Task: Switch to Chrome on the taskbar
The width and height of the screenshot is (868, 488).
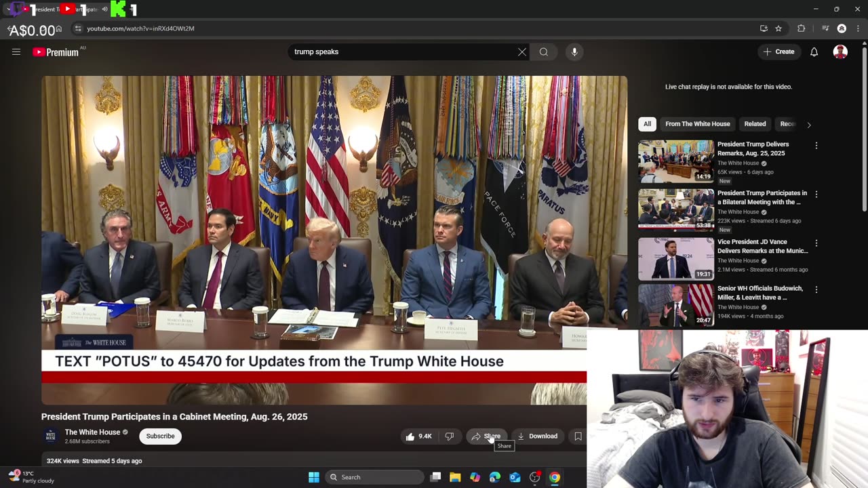Action: tap(555, 477)
